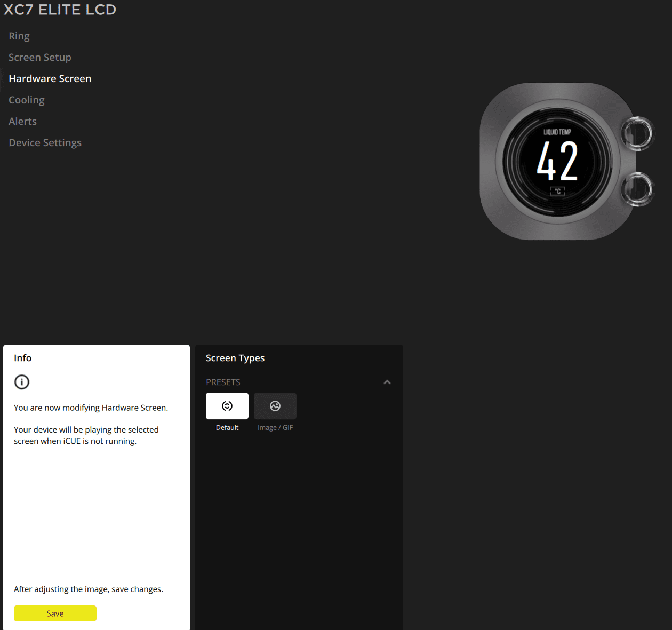The height and width of the screenshot is (630, 672).
Task: Go to Screen Setup
Action: (40, 57)
